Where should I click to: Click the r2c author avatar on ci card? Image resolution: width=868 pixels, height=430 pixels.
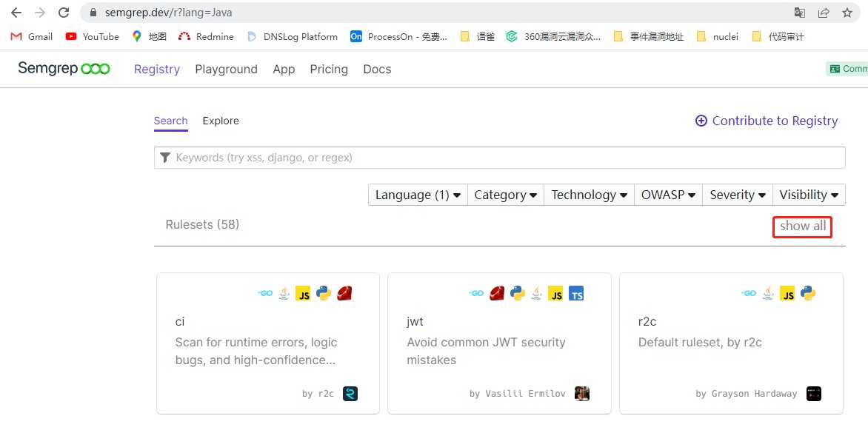tap(350, 394)
